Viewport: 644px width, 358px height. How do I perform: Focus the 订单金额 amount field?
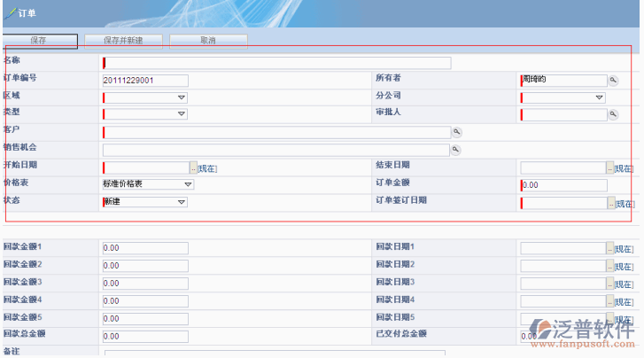click(563, 185)
